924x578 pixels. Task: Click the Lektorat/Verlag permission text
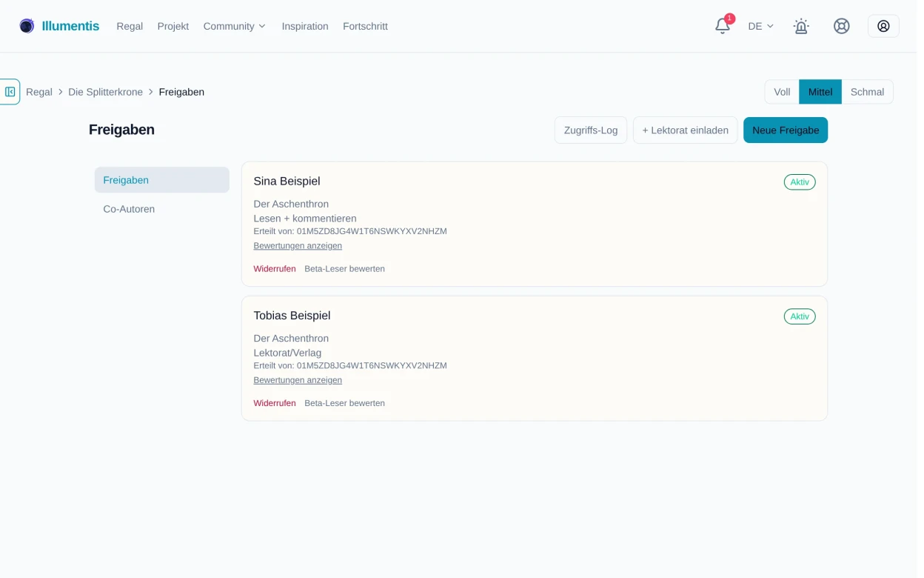click(x=287, y=353)
